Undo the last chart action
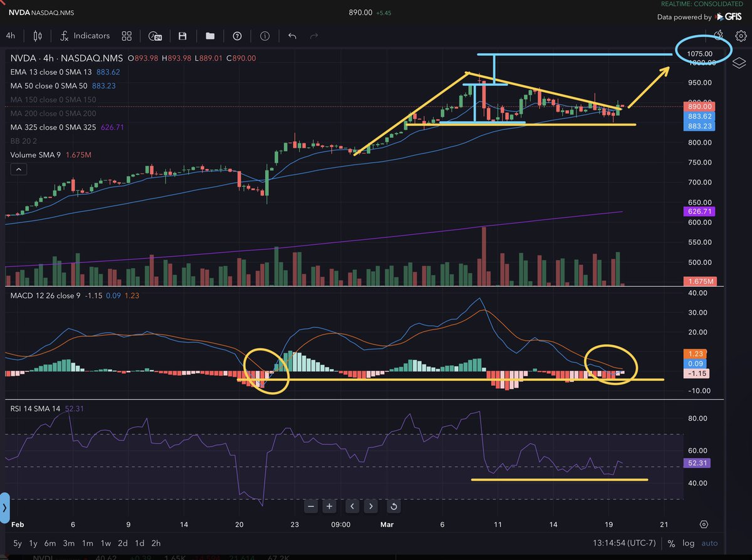Image resolution: width=752 pixels, height=560 pixels. (x=292, y=36)
